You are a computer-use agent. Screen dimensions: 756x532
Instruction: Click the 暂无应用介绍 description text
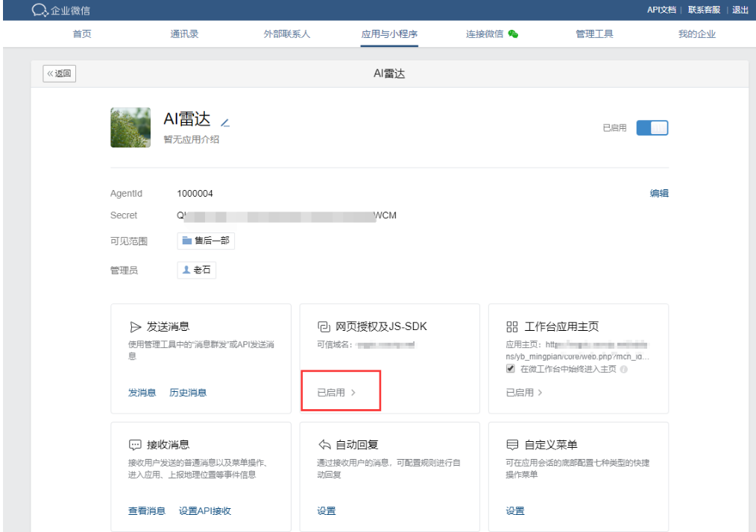[192, 139]
